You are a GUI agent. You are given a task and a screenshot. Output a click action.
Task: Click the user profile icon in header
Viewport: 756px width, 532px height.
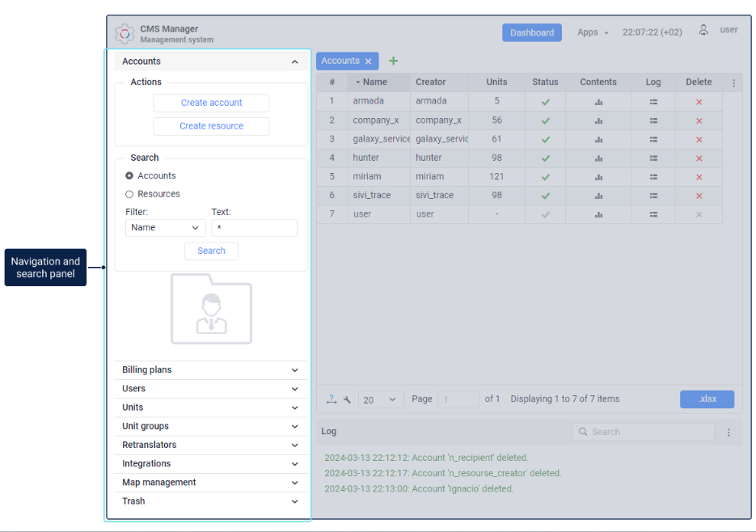click(x=703, y=31)
